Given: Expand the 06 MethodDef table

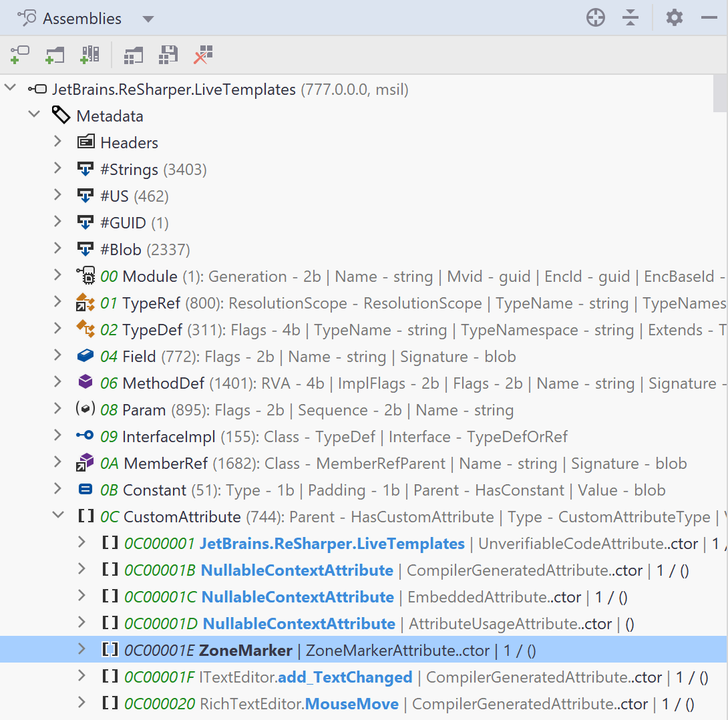Looking at the screenshot, I should pyautogui.click(x=58, y=382).
